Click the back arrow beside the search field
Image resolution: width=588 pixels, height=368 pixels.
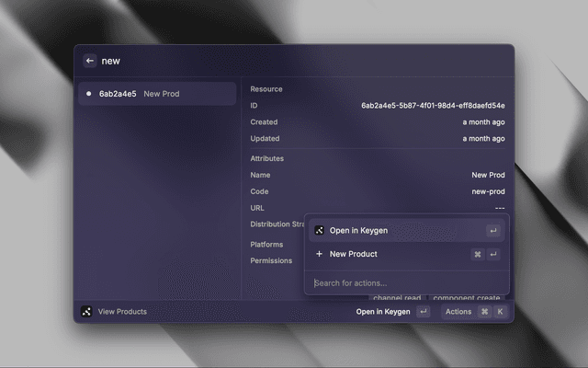coord(89,61)
